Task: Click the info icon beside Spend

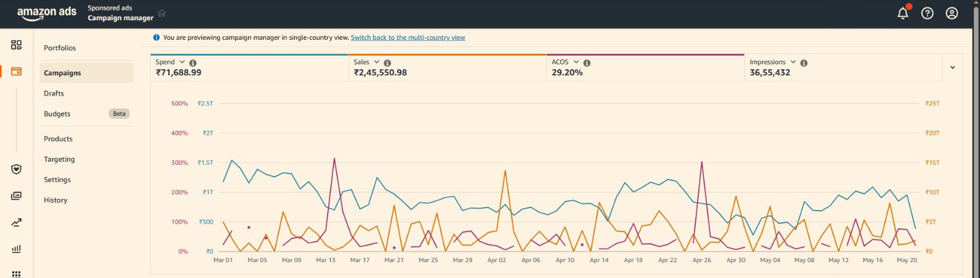Action: [193, 63]
